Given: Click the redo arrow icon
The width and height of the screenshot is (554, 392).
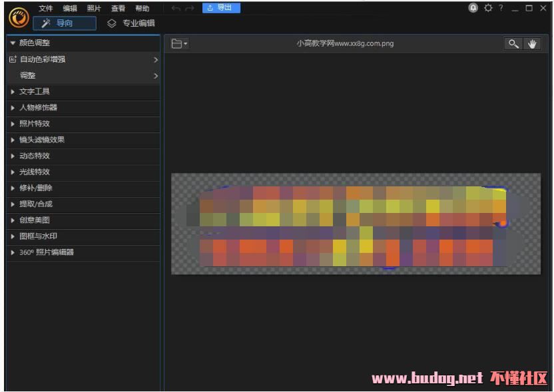Looking at the screenshot, I should coord(190,8).
